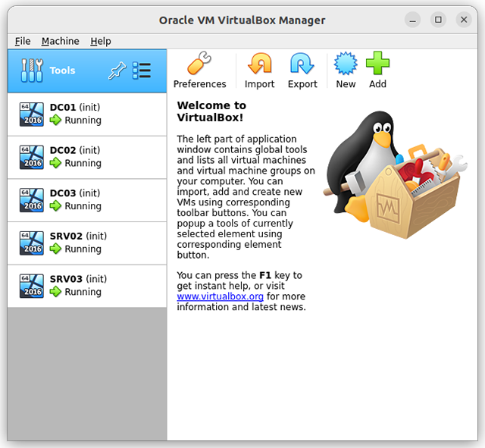Select the DC02 (init) machine name
The height and width of the screenshot is (448, 485).
pyautogui.click(x=75, y=150)
